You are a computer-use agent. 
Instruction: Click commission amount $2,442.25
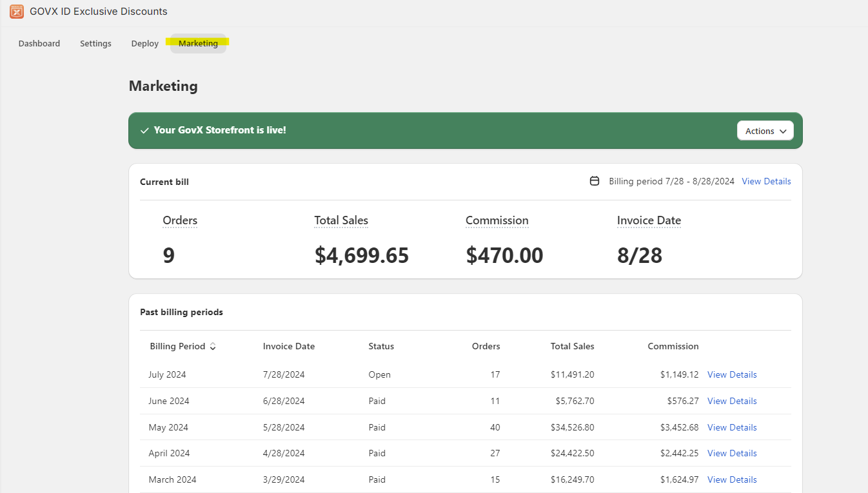680,454
